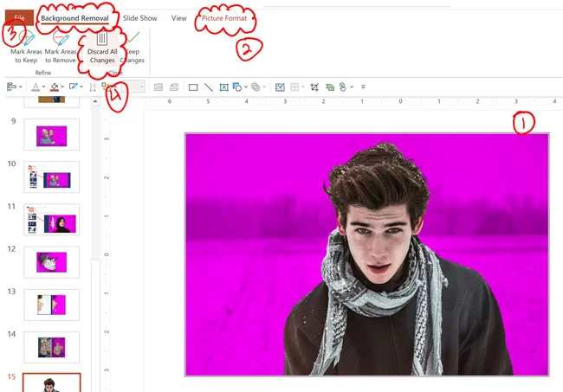563x392 pixels.
Task: Select the Mark Areas to Keep tool
Action: (26, 48)
